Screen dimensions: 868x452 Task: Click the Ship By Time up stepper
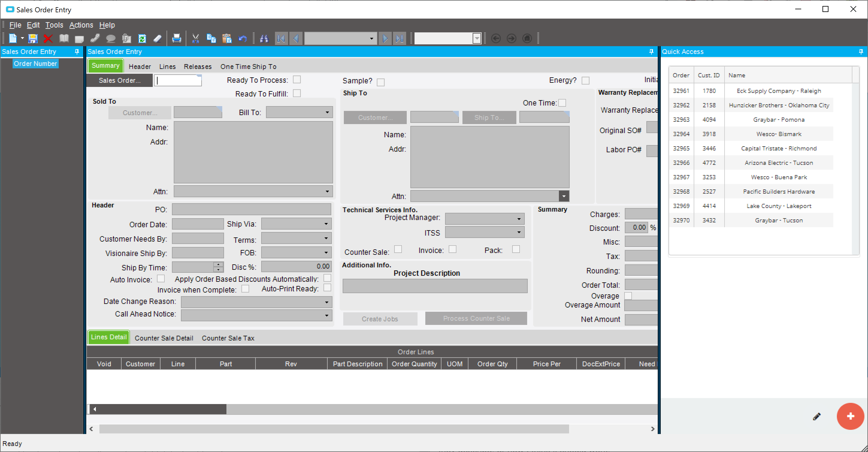point(218,264)
